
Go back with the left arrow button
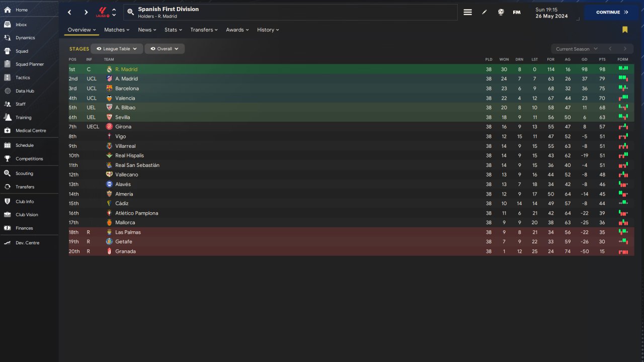[70, 13]
